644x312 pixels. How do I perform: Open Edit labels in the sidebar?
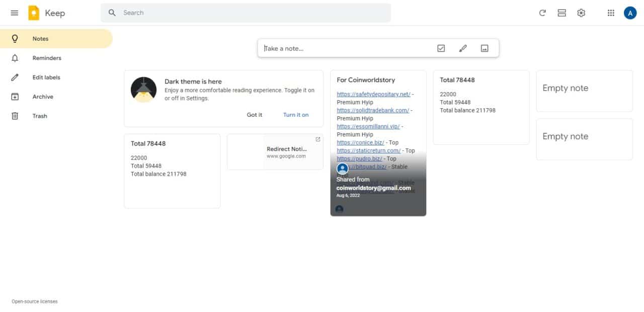(x=56, y=77)
